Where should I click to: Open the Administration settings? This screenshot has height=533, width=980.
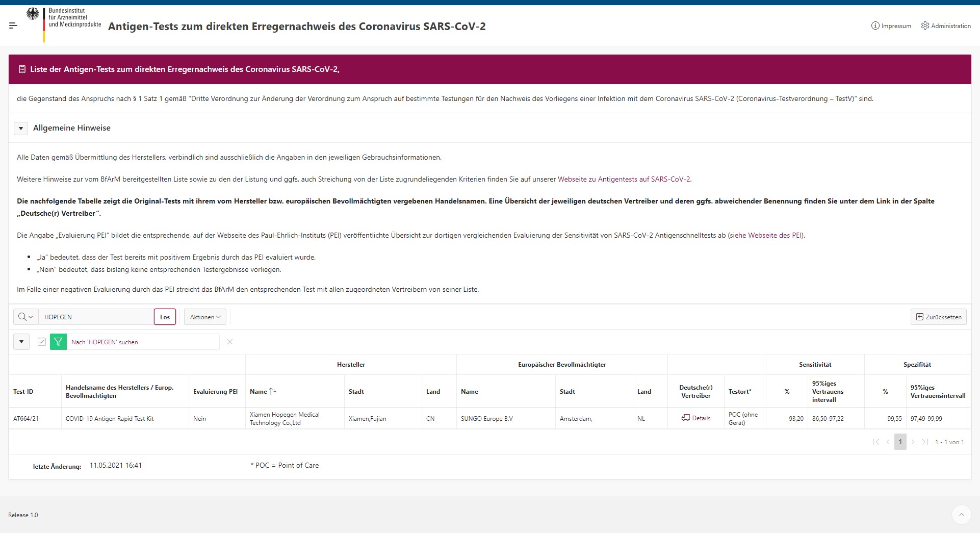coord(946,26)
